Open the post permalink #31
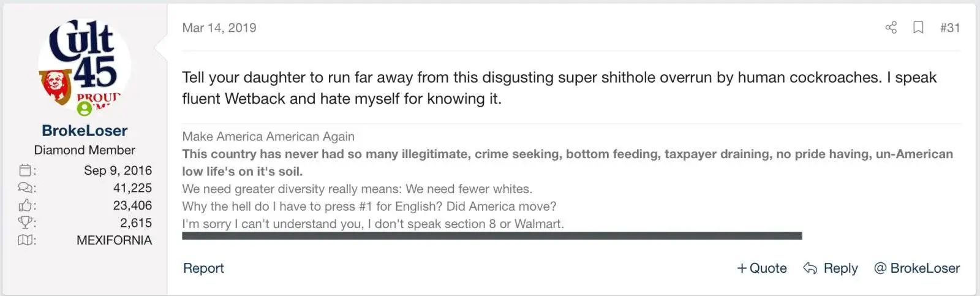 (x=949, y=28)
